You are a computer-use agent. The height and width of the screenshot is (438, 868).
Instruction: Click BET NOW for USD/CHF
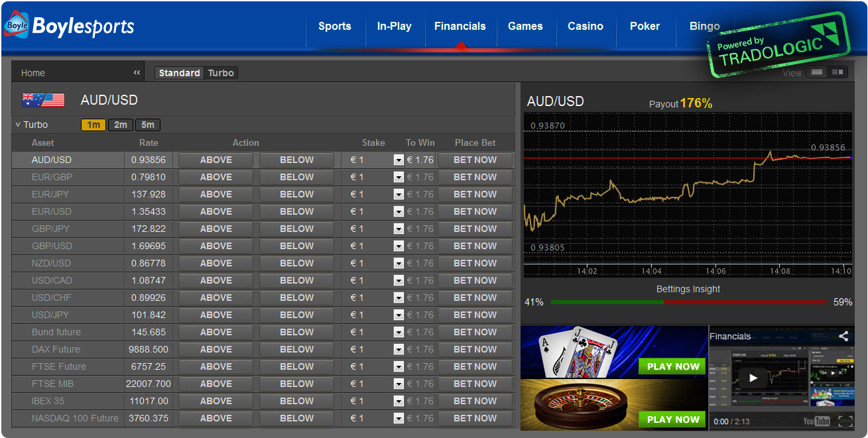(475, 298)
